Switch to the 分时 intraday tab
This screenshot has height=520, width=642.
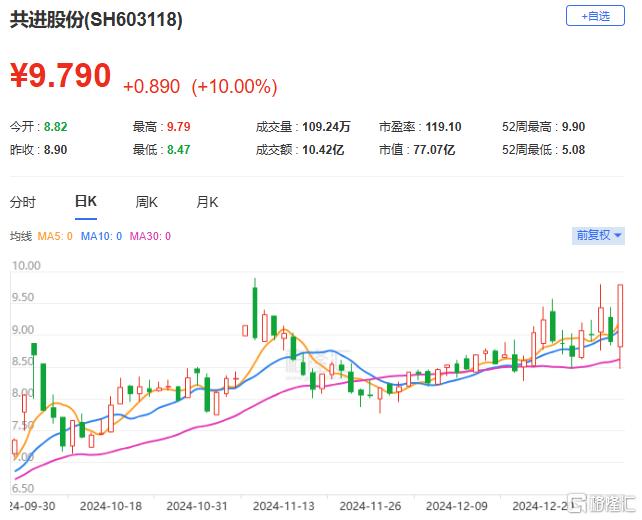point(22,202)
